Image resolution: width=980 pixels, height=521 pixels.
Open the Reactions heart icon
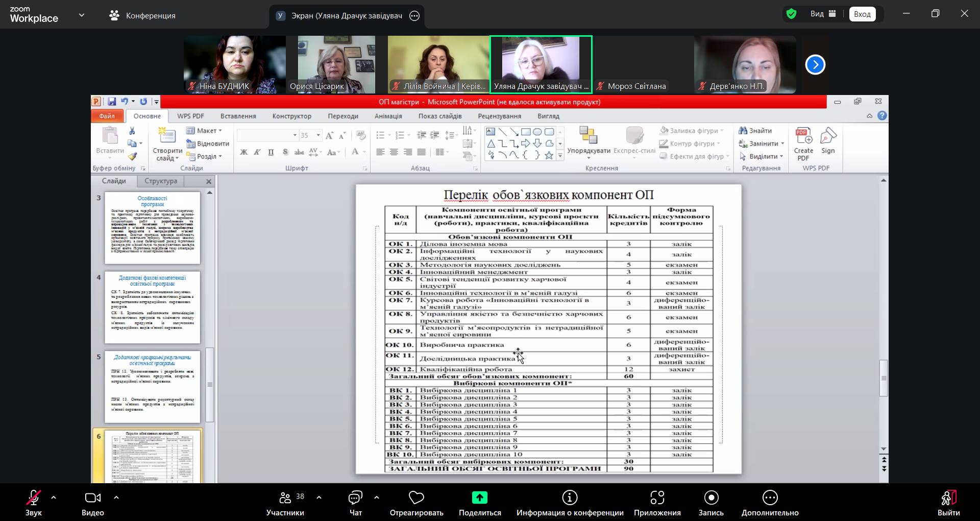point(416,498)
